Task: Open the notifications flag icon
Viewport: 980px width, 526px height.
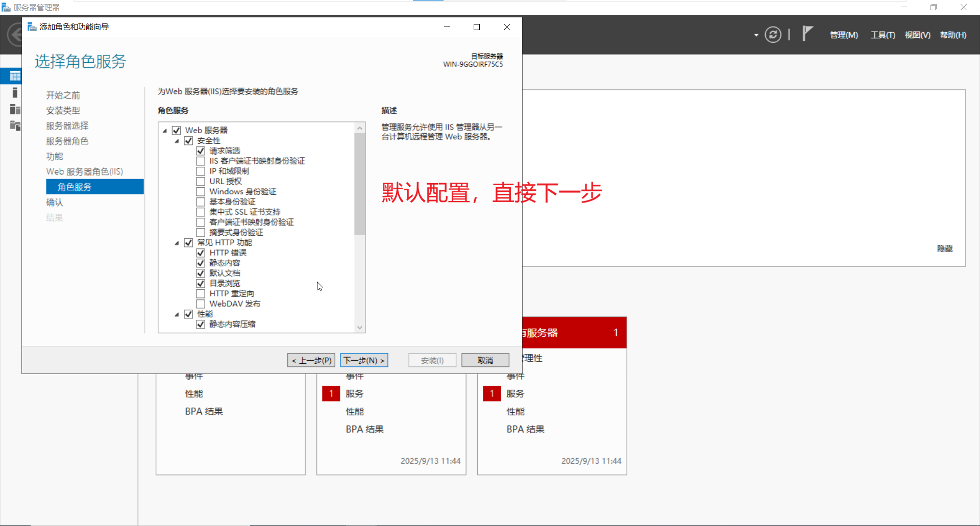Action: point(808,34)
